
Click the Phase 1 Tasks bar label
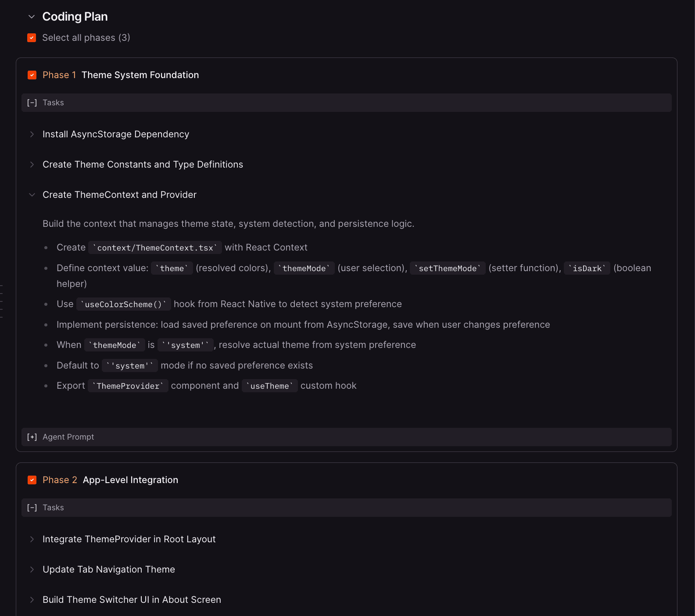(53, 103)
